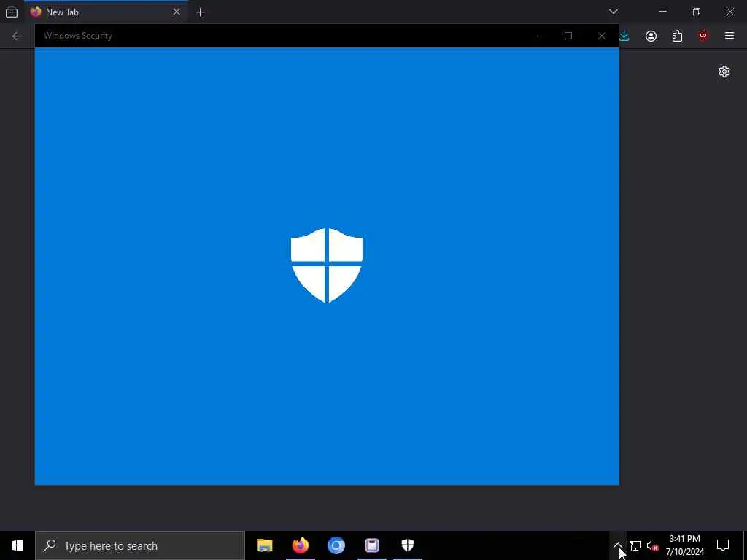The width and height of the screenshot is (747, 560).
Task: Open uBlock Origin extension icon
Action: click(x=703, y=36)
